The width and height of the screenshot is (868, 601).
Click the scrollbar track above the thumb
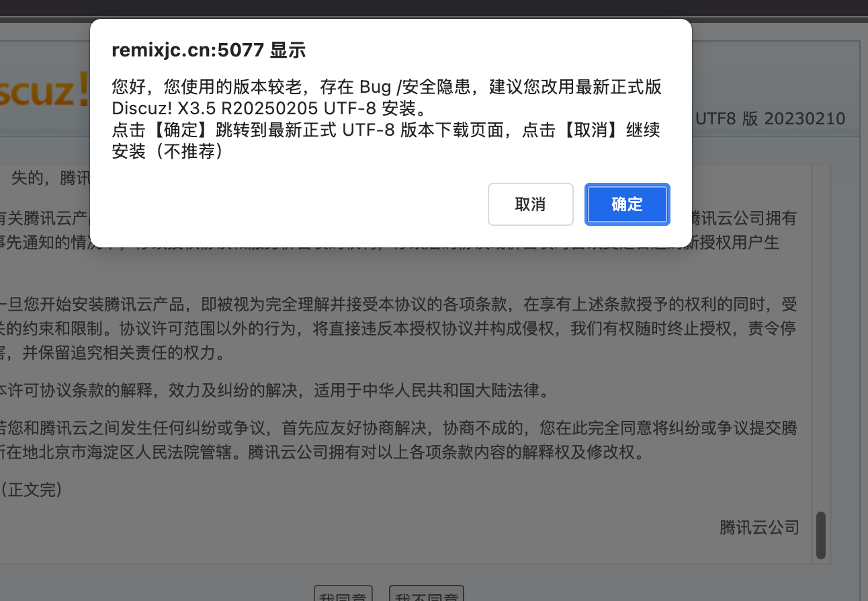[820, 336]
